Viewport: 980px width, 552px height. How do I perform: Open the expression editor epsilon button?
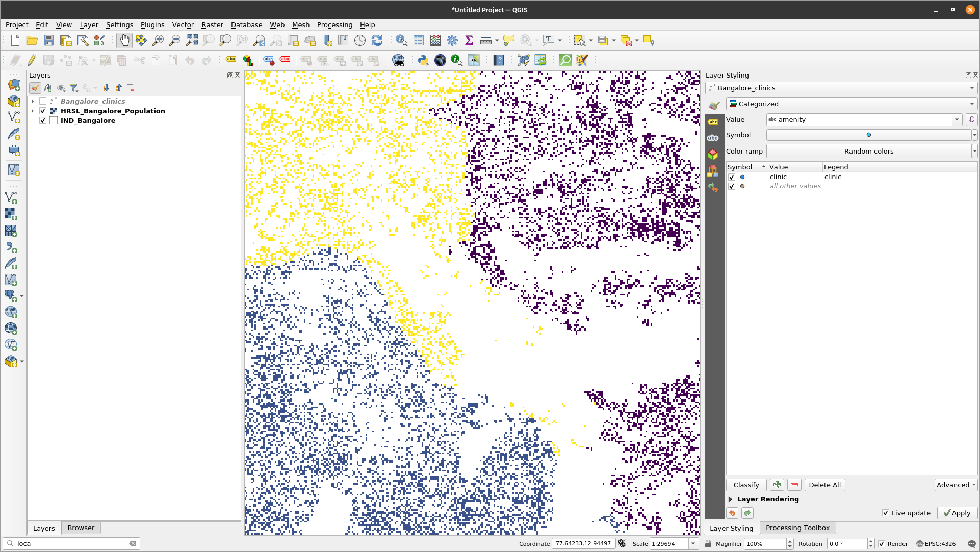(971, 119)
